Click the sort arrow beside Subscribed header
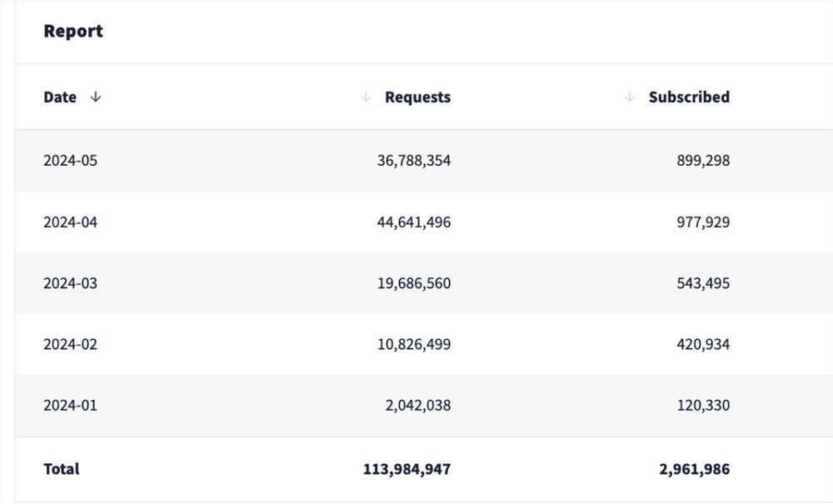Image resolution: width=833 pixels, height=504 pixels. [630, 97]
